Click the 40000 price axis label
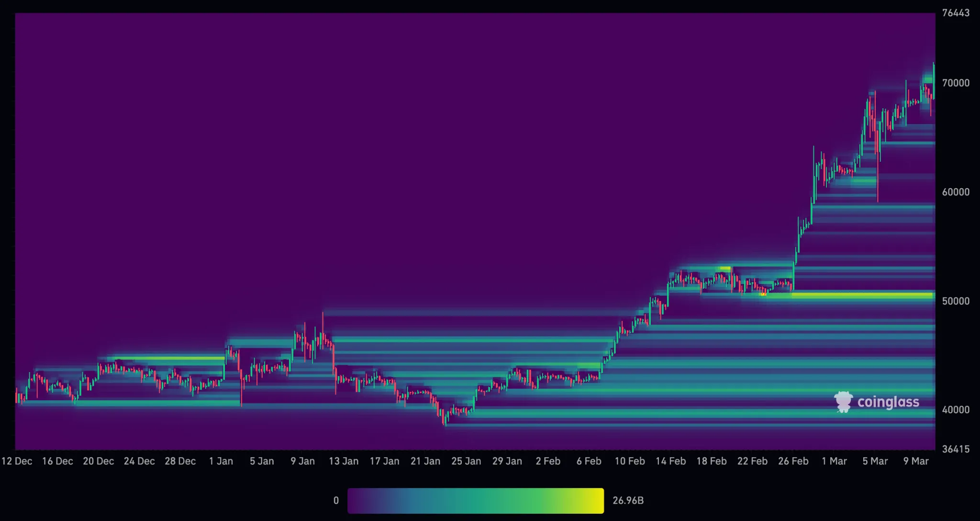 click(x=956, y=410)
